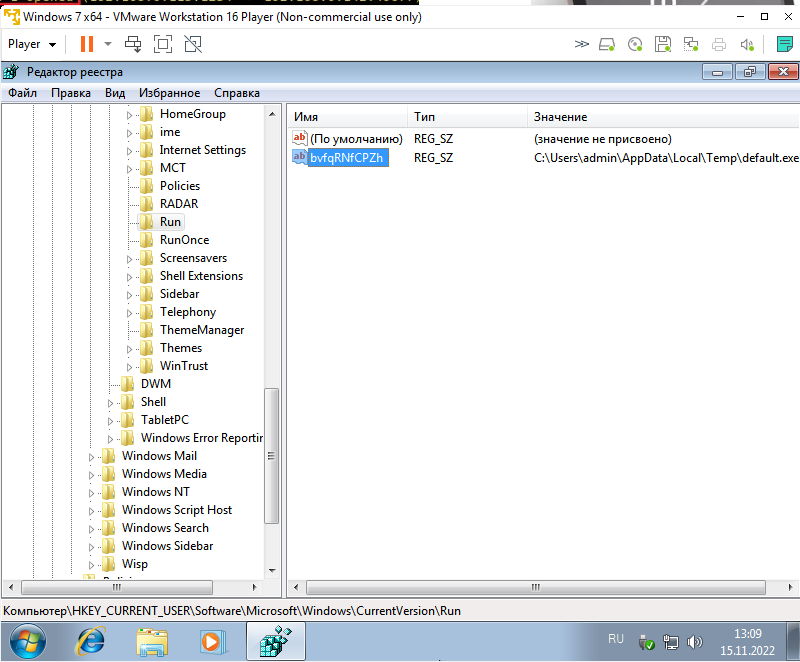Open the VMware message log note icon
The height and width of the screenshot is (662, 800).
pyautogui.click(x=785, y=44)
